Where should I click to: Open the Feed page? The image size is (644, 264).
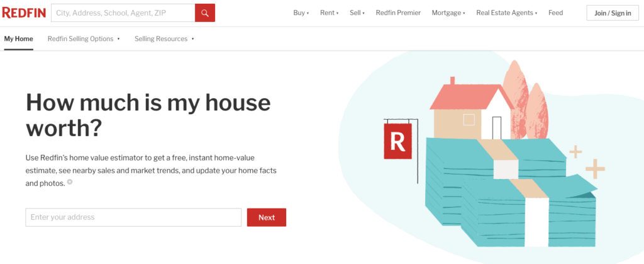(x=556, y=13)
